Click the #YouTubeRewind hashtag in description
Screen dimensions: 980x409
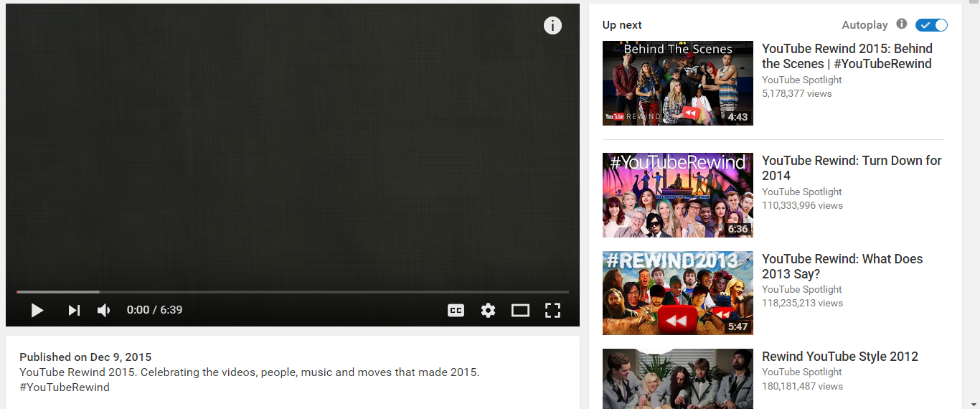pos(65,387)
